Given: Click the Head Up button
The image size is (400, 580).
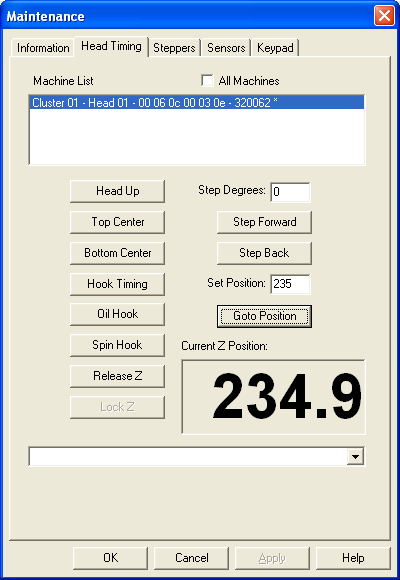Looking at the screenshot, I should [x=117, y=191].
